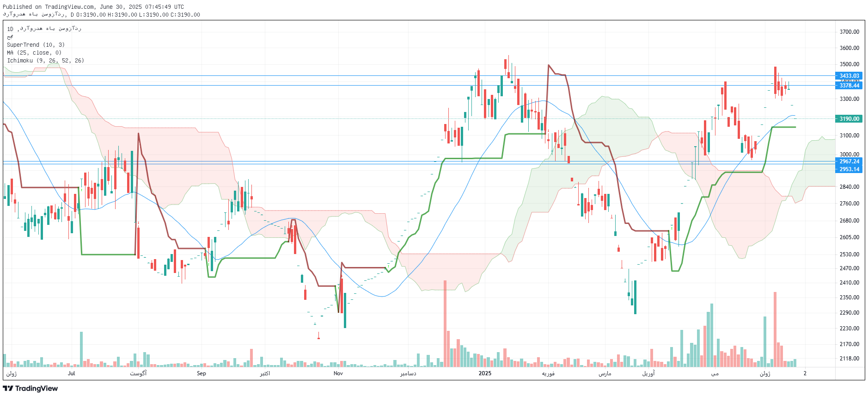Click the اکتبر label on the time axis
868x397 pixels.
[x=265, y=373]
